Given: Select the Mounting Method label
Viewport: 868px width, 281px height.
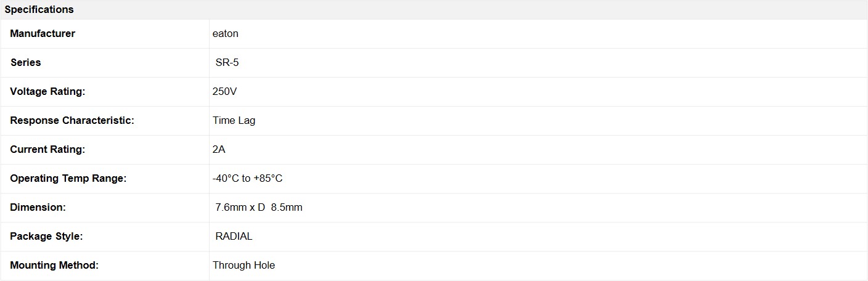Looking at the screenshot, I should pos(54,266).
